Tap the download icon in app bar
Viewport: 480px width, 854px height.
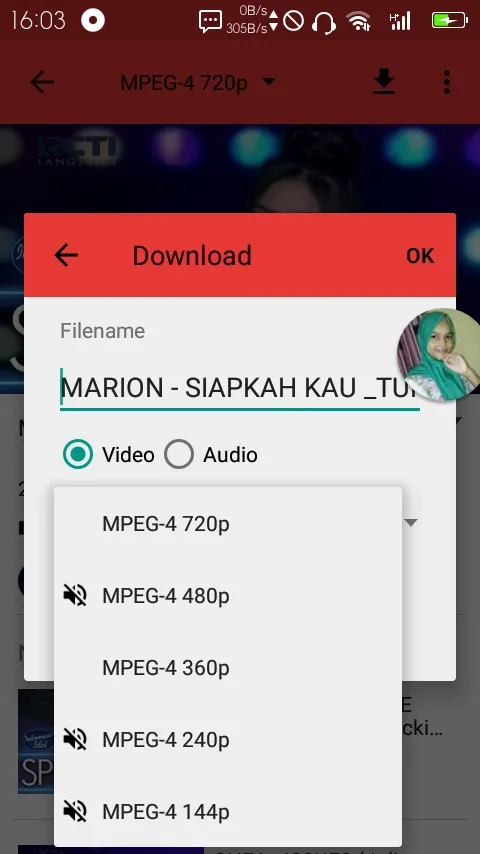coord(384,82)
